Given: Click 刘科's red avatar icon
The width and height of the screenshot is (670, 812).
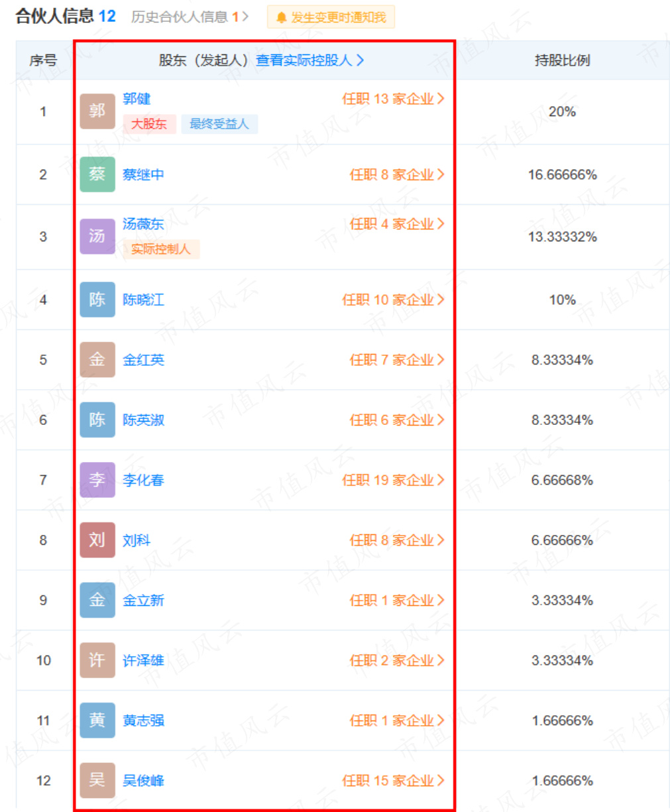Looking at the screenshot, I should (x=97, y=540).
